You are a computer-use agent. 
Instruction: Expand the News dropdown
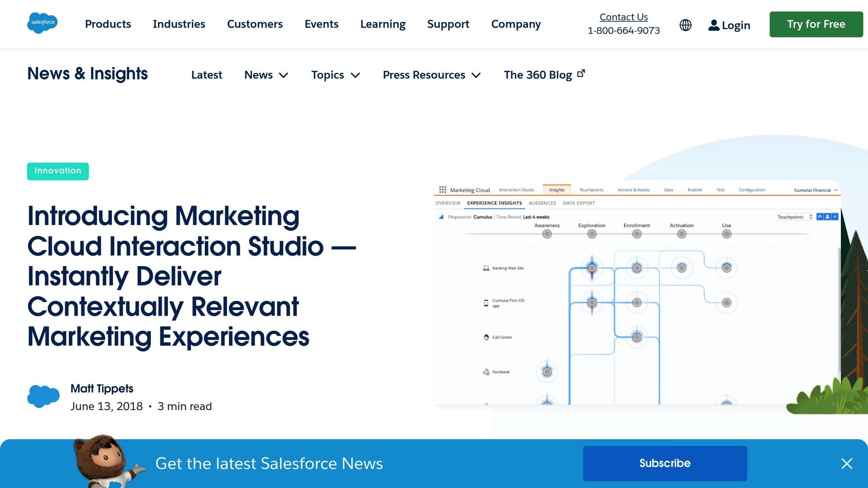(x=266, y=75)
